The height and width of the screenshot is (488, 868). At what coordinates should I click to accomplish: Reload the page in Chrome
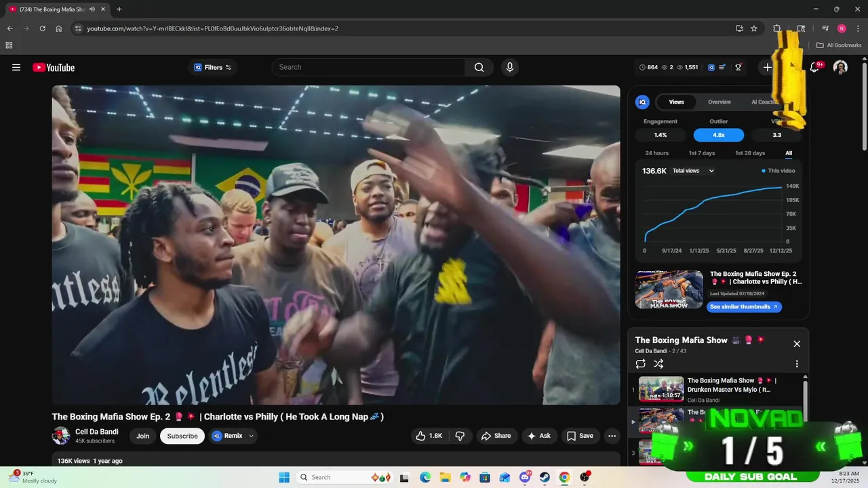[42, 28]
